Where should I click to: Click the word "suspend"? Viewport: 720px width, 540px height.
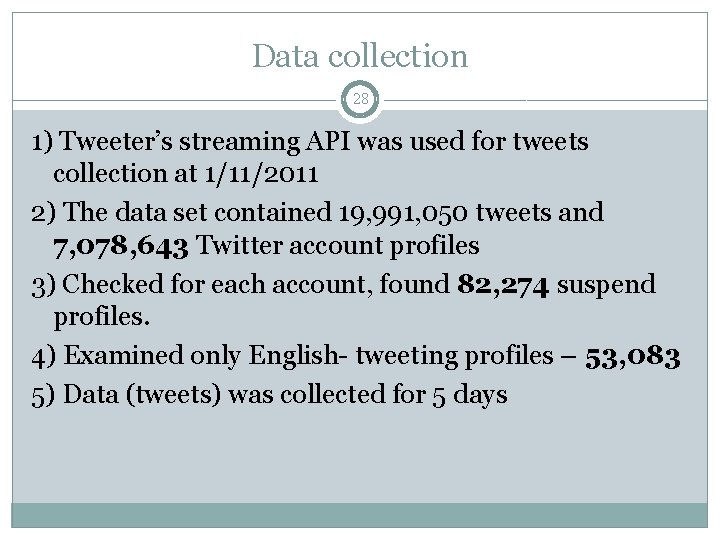607,284
